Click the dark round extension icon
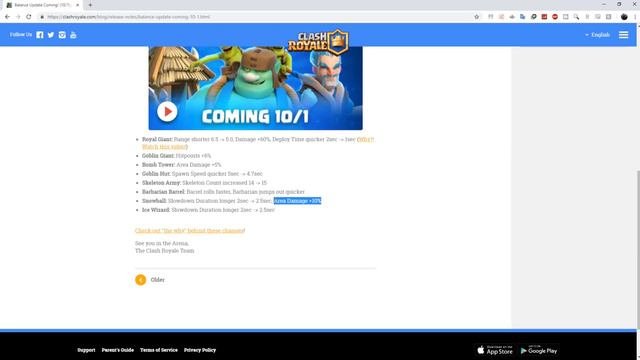 tap(533, 17)
